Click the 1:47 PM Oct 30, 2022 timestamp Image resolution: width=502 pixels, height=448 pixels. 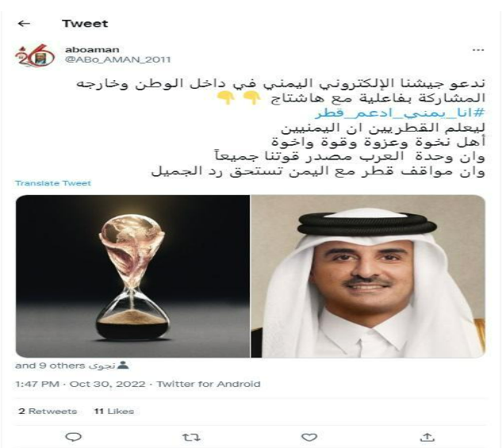click(x=80, y=384)
